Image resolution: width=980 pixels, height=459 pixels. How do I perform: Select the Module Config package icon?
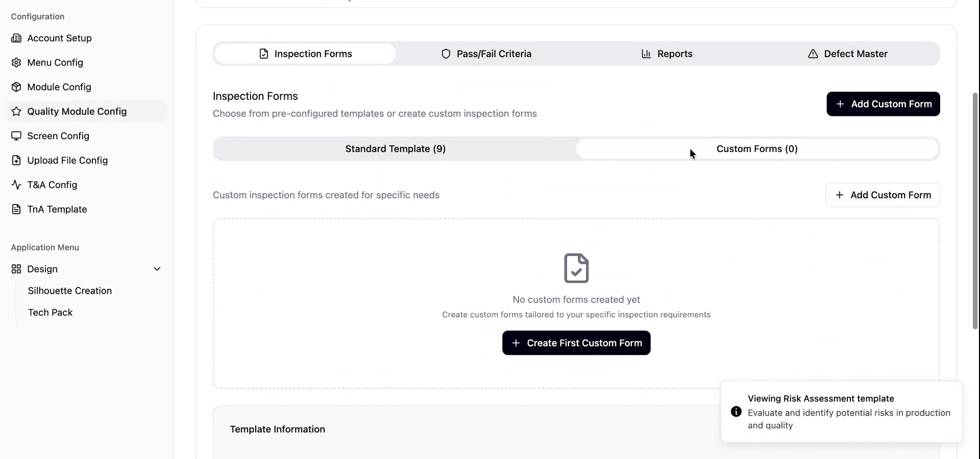(x=17, y=87)
